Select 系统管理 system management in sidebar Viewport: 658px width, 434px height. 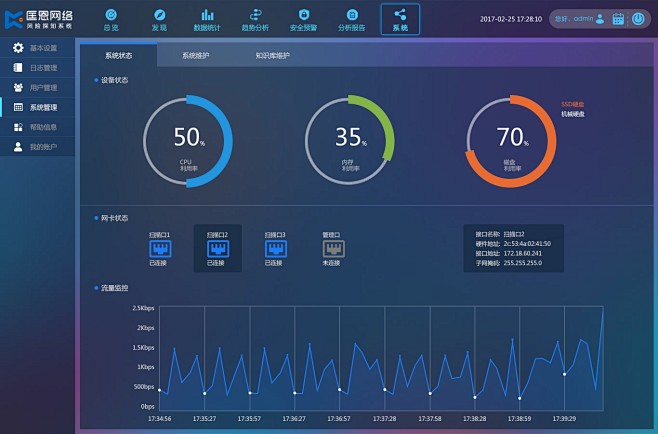37,107
